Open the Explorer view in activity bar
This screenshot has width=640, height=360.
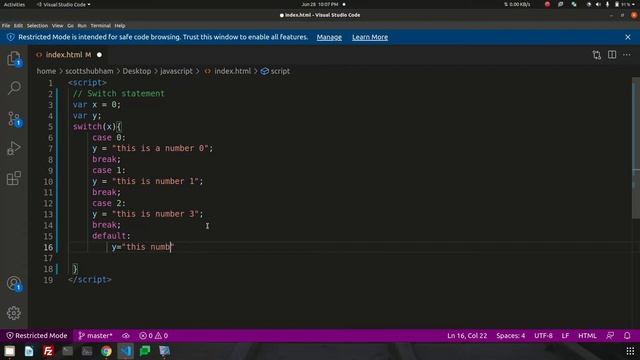coord(14,58)
